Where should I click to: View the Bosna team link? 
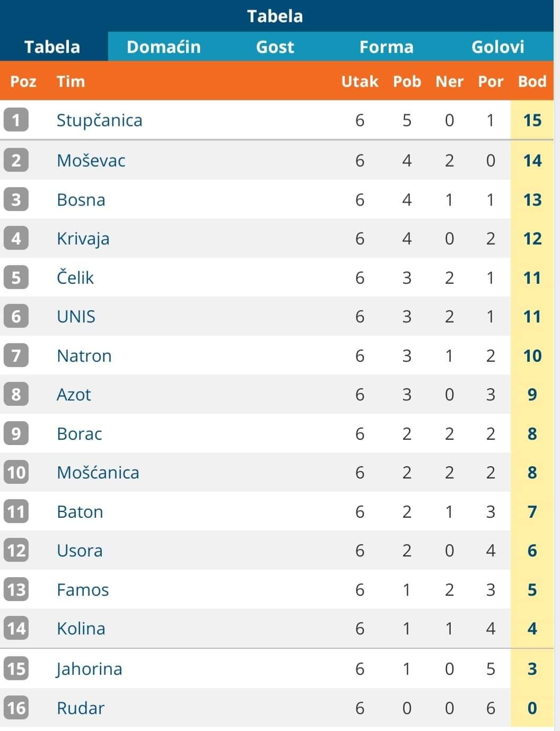click(81, 200)
